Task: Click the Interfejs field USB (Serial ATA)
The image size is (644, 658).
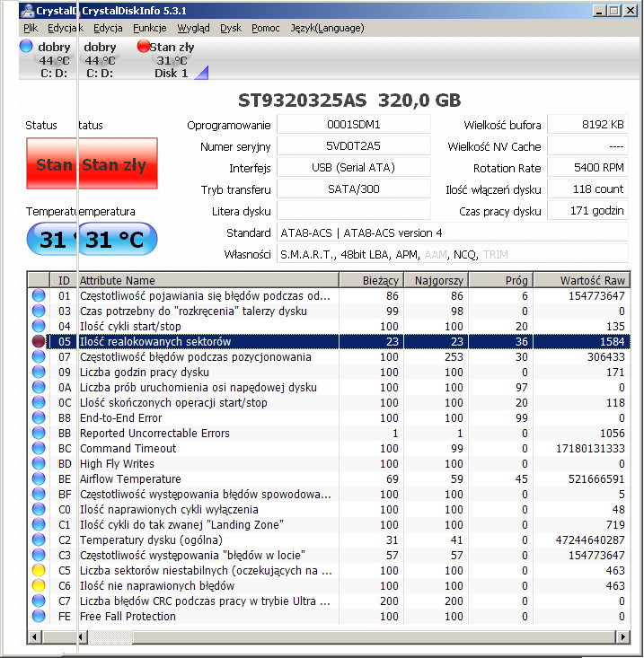Action: click(x=354, y=168)
